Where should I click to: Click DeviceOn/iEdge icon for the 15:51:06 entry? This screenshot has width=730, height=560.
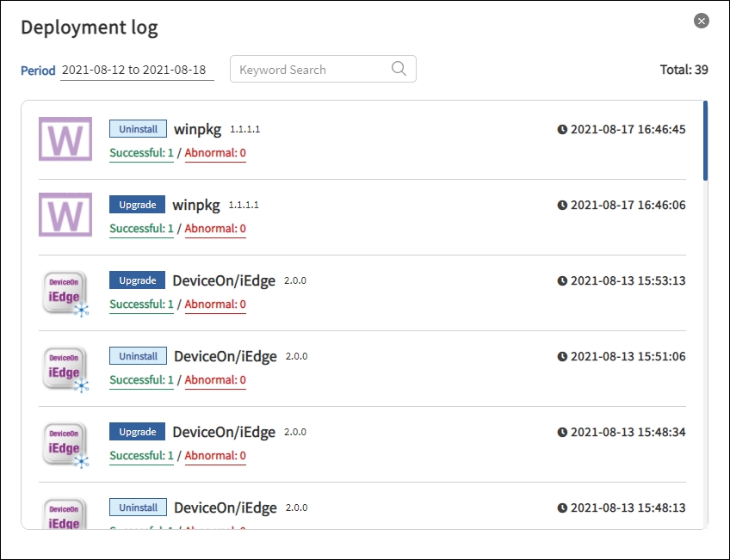click(65, 368)
